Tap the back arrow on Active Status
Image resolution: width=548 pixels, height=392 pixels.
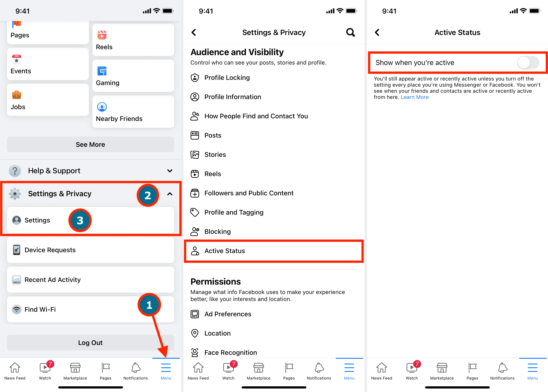[x=377, y=32]
